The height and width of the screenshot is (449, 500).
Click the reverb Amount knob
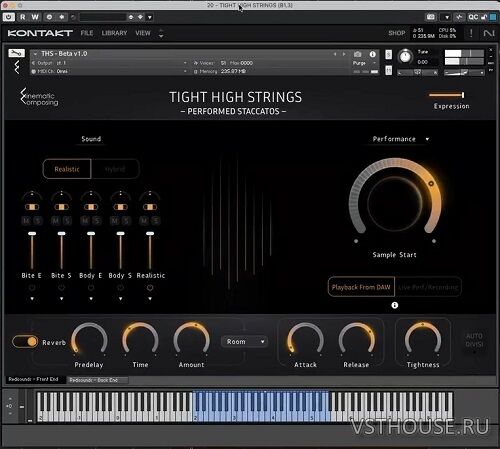[191, 339]
